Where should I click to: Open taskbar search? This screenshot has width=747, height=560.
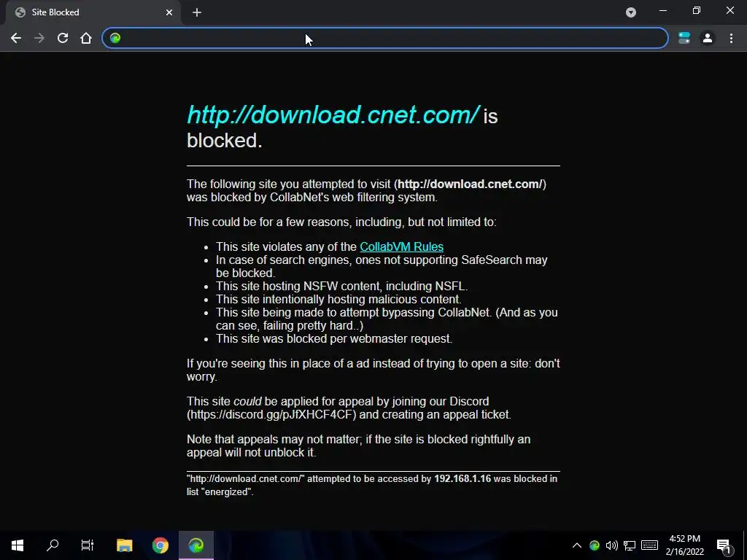click(x=53, y=545)
